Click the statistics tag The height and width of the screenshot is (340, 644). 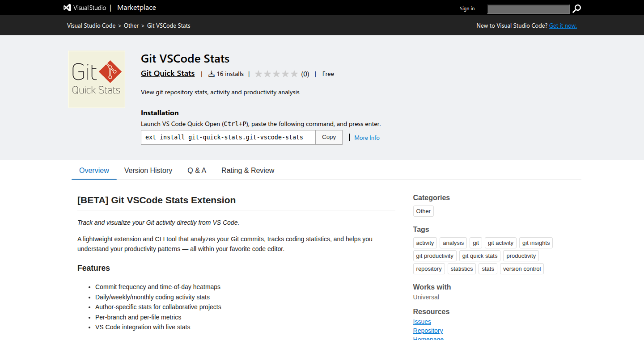point(462,269)
